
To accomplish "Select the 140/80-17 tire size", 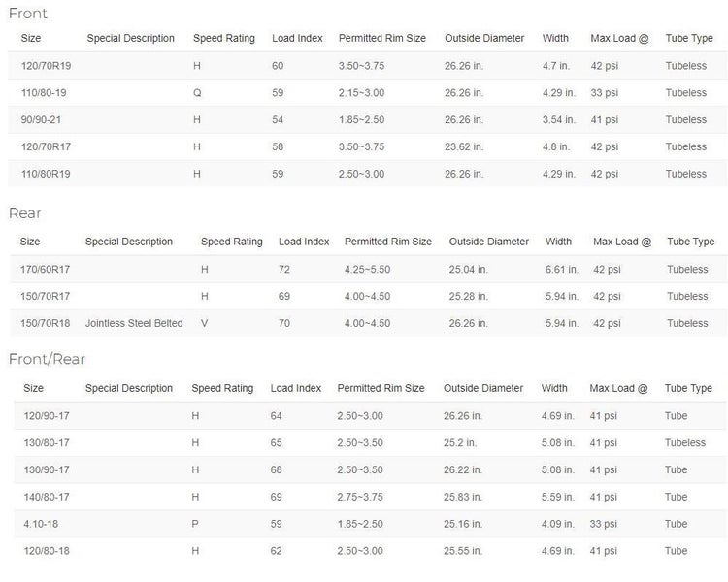I will pyautogui.click(x=46, y=498).
